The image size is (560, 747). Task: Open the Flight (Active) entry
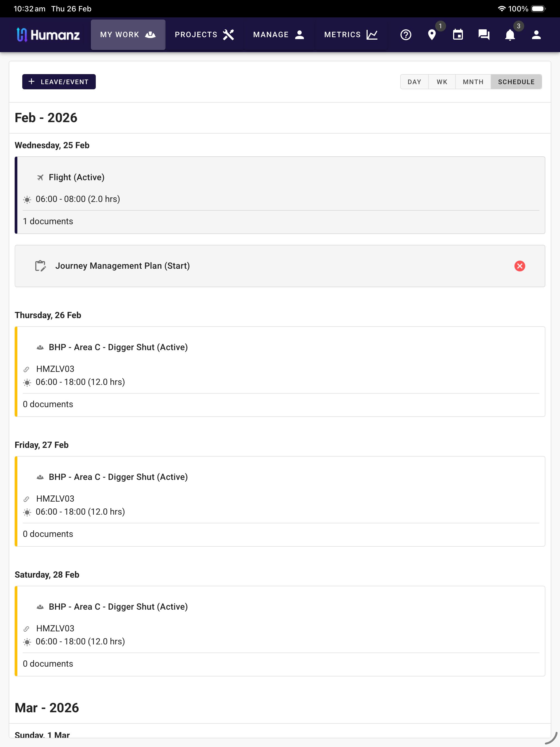(x=280, y=195)
